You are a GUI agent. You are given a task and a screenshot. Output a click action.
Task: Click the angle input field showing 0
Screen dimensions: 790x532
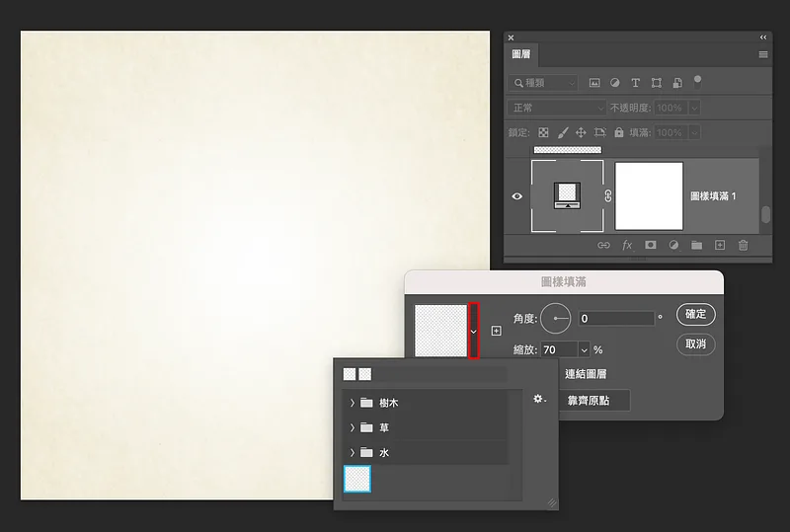pyautogui.click(x=616, y=319)
